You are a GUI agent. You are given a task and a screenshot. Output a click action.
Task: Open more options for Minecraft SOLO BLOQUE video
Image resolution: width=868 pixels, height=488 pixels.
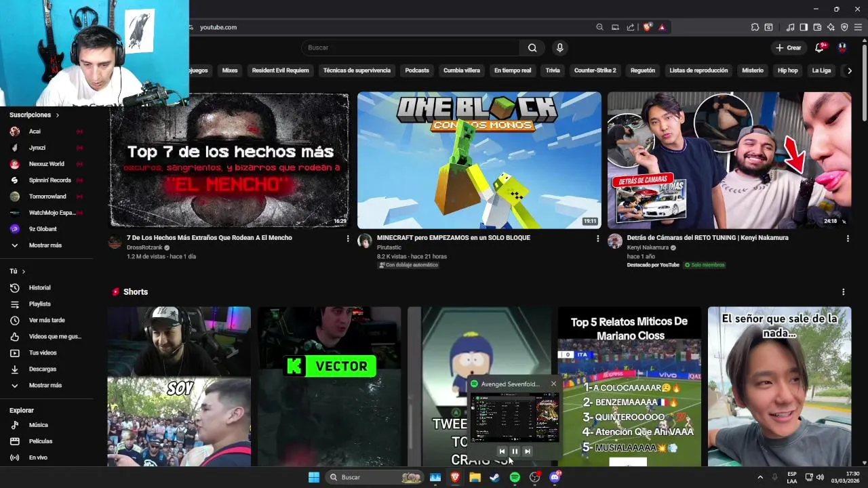pos(597,239)
